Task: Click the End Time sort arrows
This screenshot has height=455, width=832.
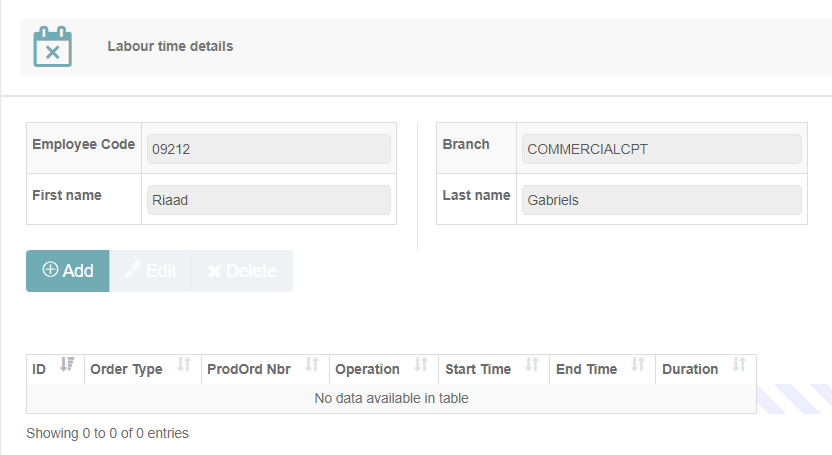Action: point(638,366)
